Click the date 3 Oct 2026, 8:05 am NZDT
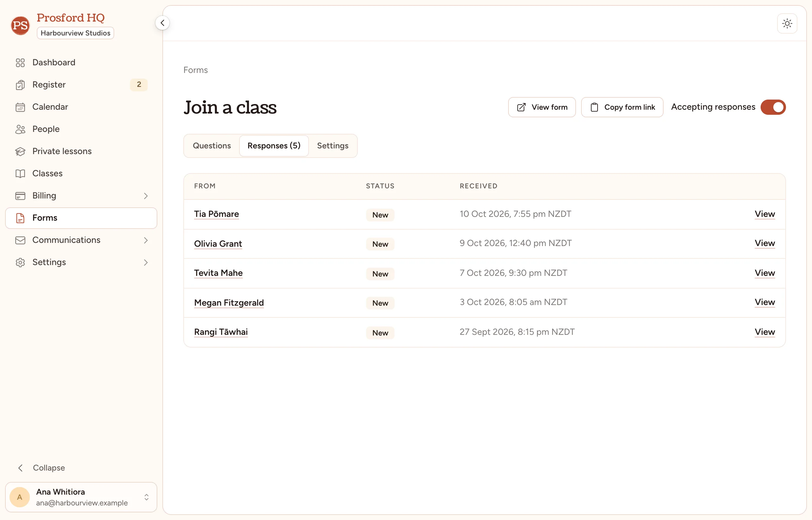The height and width of the screenshot is (520, 812). [x=513, y=302]
